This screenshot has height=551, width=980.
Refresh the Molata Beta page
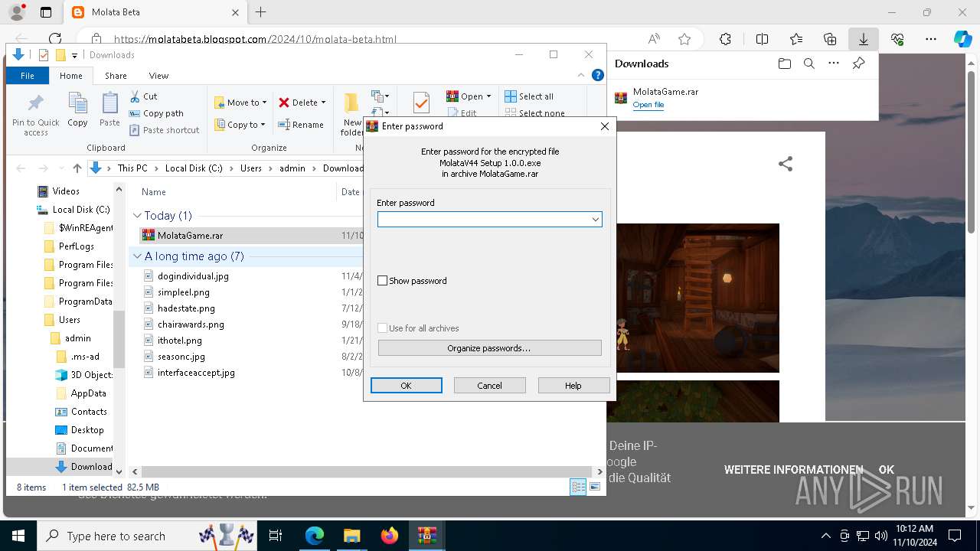tap(55, 39)
